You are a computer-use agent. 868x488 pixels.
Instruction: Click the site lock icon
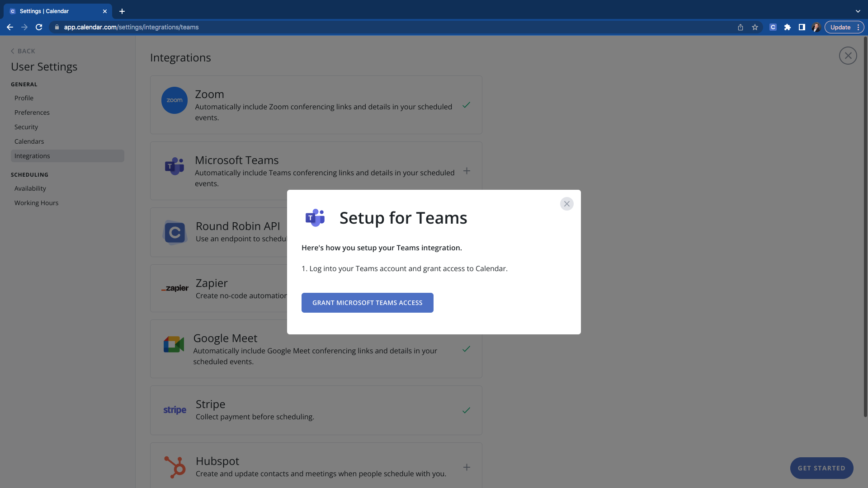click(x=57, y=27)
